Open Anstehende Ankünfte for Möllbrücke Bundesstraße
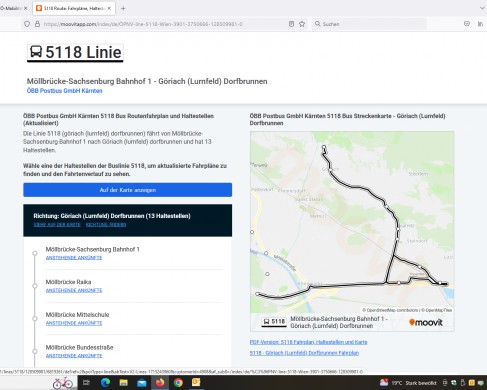This screenshot has height=390, width=487. click(x=74, y=356)
